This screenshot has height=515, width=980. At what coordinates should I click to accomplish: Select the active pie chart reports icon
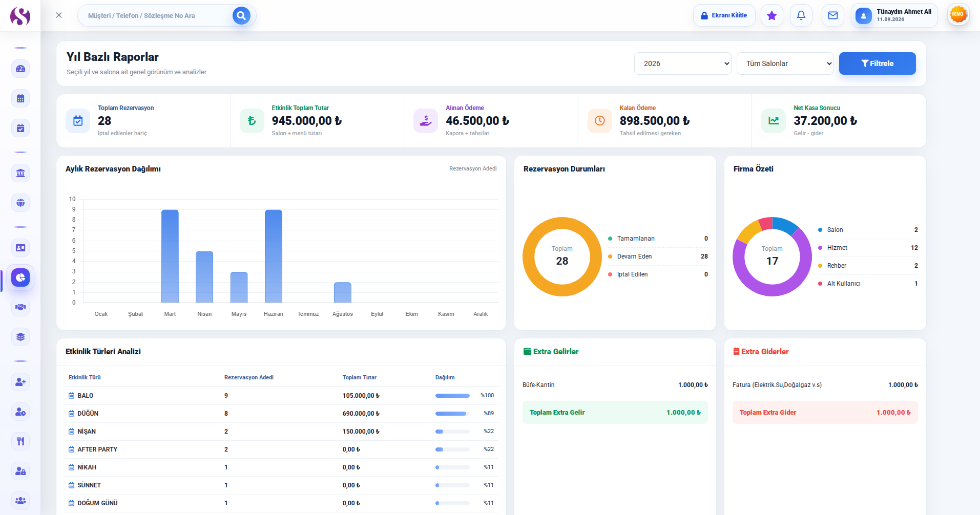coord(20,277)
